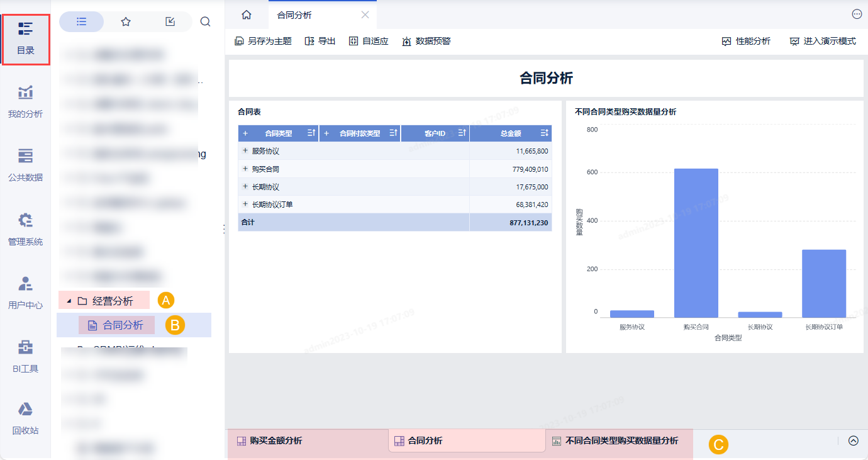Go to 用户中心 in the sidebar
The image size is (868, 460).
(25, 293)
